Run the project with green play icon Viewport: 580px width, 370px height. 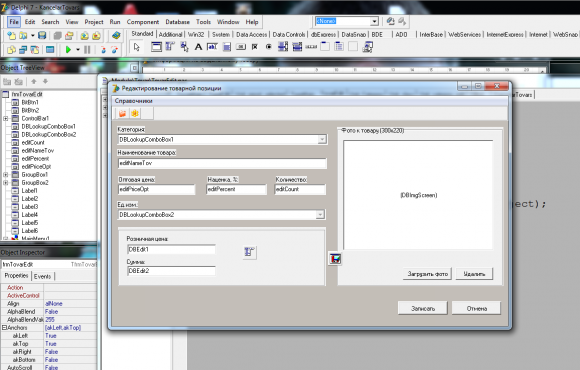coord(68,49)
